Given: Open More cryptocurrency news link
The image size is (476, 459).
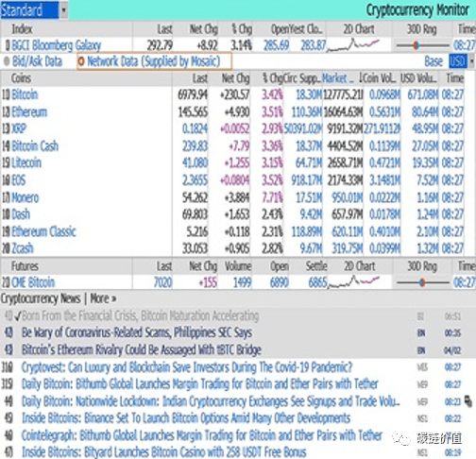Looking at the screenshot, I should click(x=103, y=298).
